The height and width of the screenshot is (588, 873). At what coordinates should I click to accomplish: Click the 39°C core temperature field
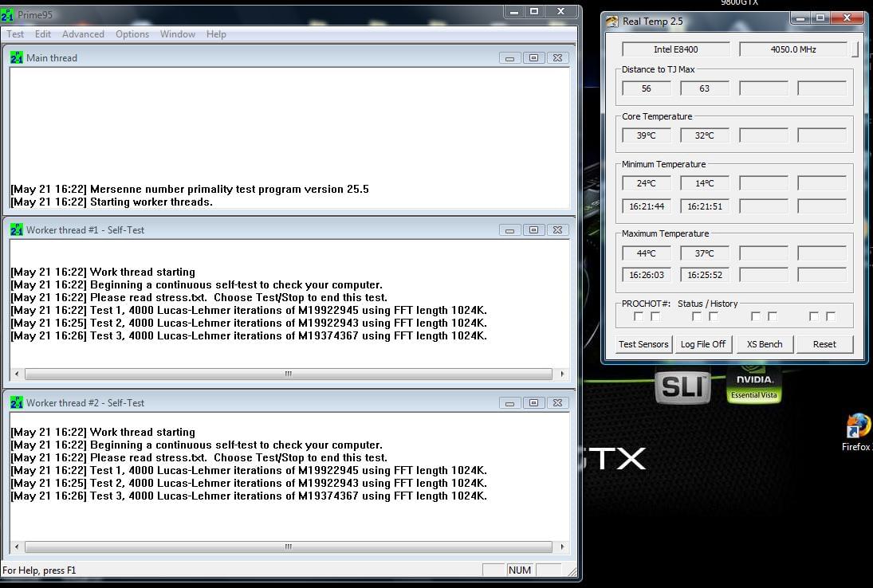[647, 135]
